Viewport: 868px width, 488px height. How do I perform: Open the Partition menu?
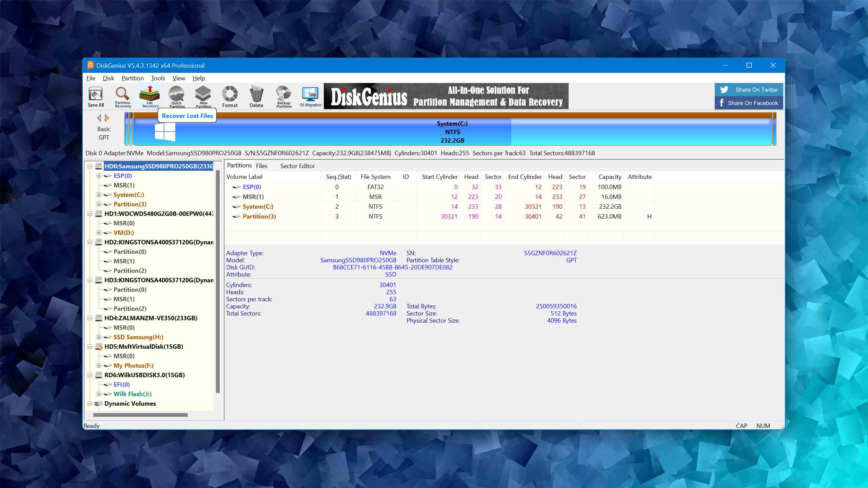(133, 78)
